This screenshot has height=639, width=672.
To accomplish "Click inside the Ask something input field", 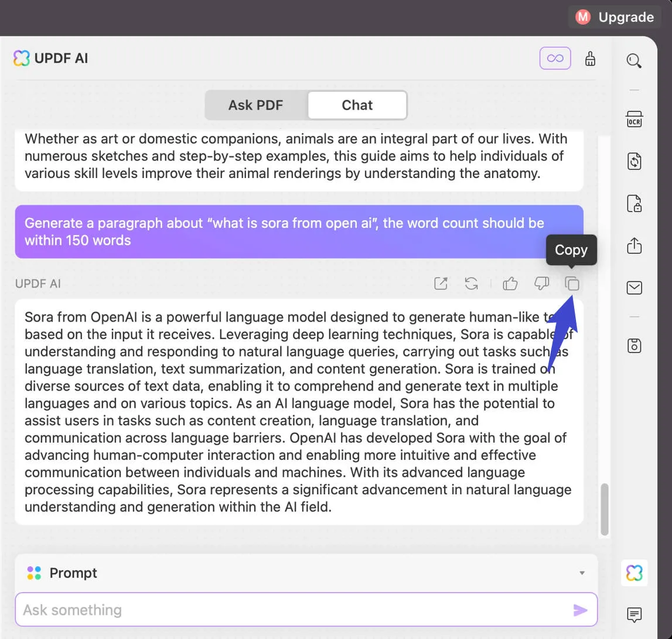I will [x=234, y=609].
